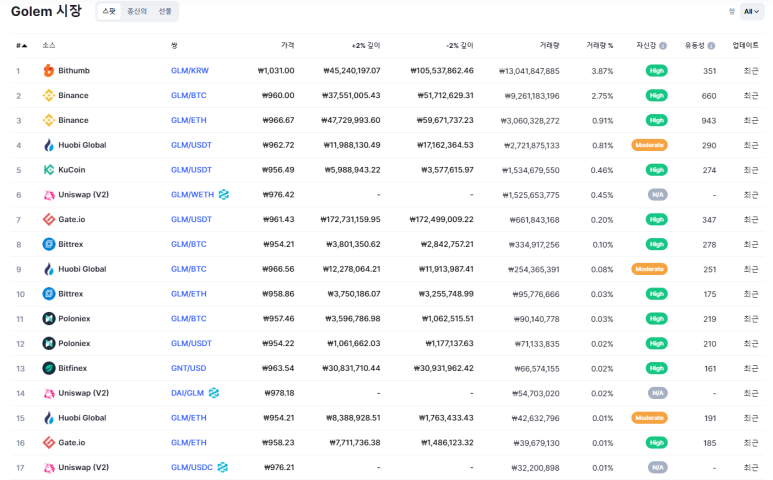This screenshot has width=773, height=480.
Task: Sort by -2% 깊이 column header
Action: click(x=459, y=45)
